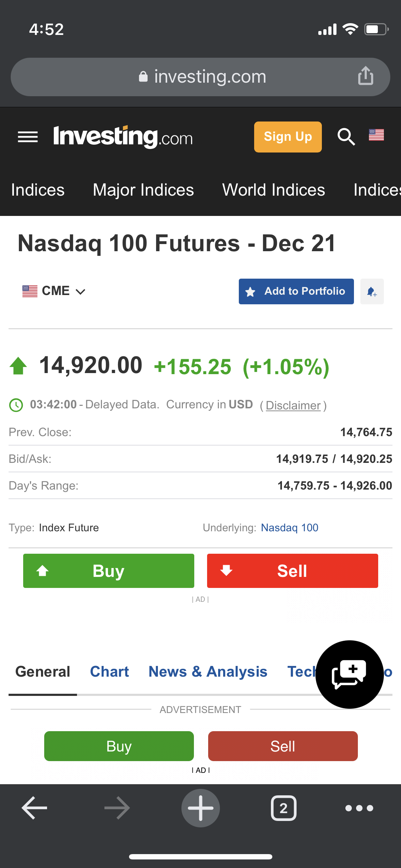Viewport: 401px width, 868px height.
Task: Click Add to Portfolio button
Action: pos(296,291)
